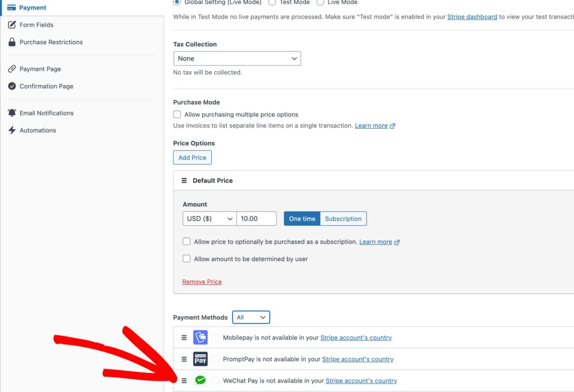Open the USD currency dropdown

209,218
